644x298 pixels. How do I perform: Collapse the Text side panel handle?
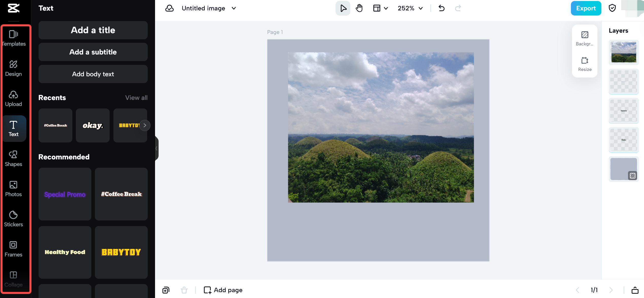tap(157, 148)
